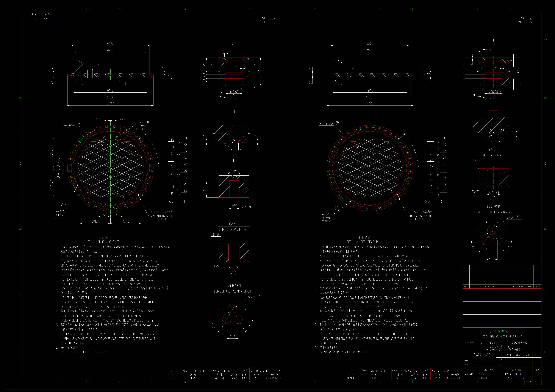
Task: Select the "TIE ROD HOLE" annotation
Action: [142, 129]
